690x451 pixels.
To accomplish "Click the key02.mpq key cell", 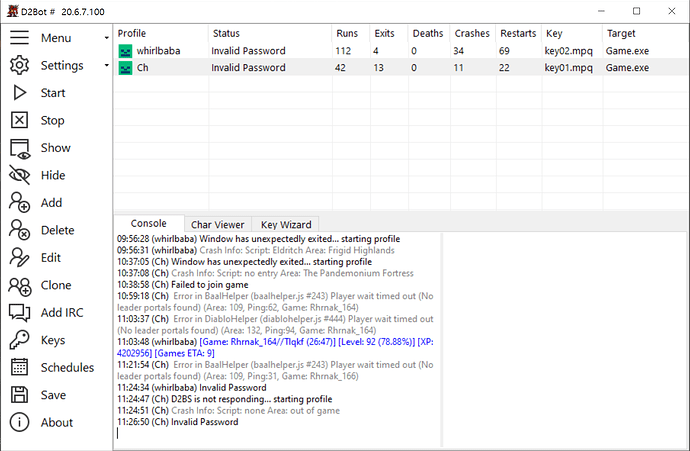I will pos(569,51).
